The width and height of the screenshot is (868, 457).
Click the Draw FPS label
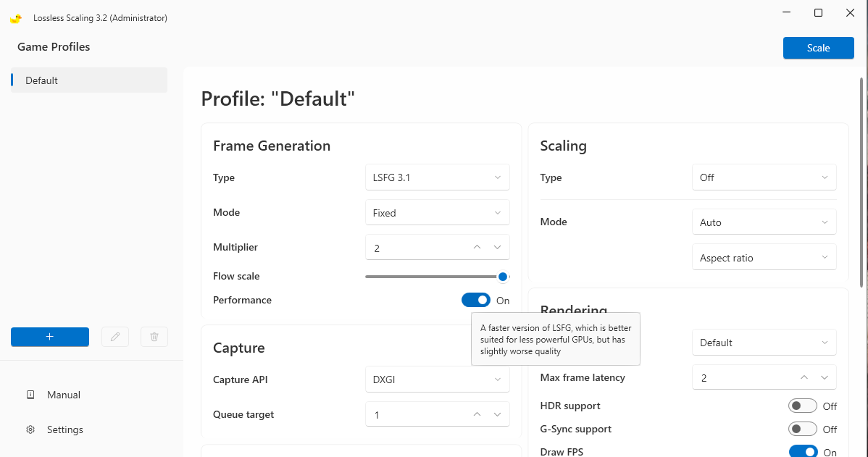point(562,451)
